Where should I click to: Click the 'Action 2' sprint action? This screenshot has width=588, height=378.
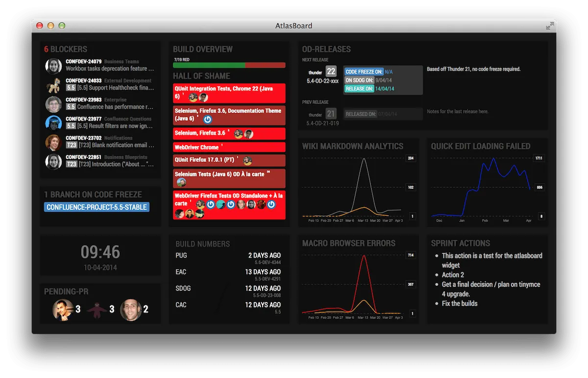click(453, 275)
